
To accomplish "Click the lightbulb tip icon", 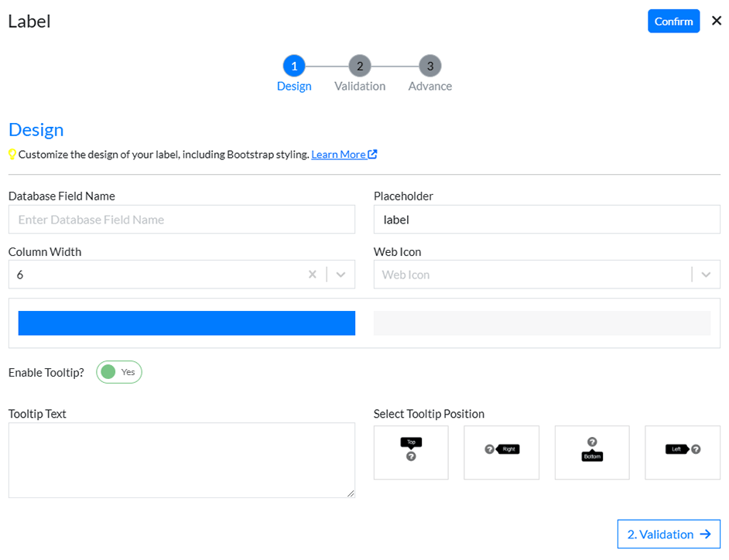I will click(x=12, y=155).
